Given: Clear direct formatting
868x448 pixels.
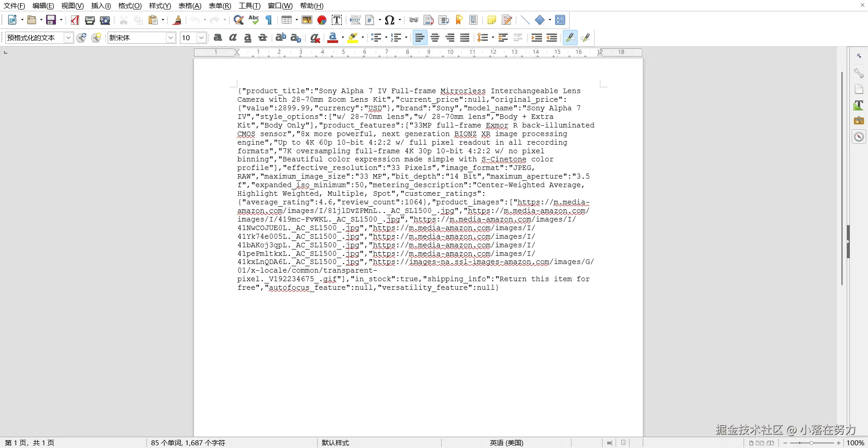Looking at the screenshot, I should [315, 38].
